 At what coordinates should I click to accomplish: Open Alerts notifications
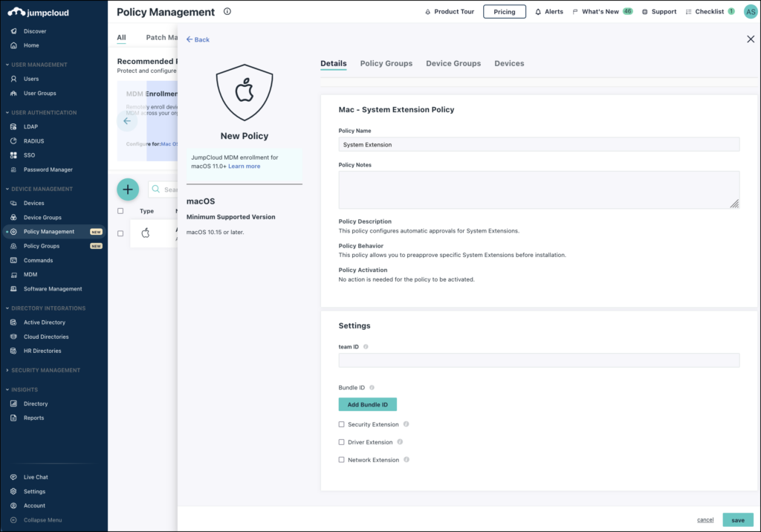[549, 12]
